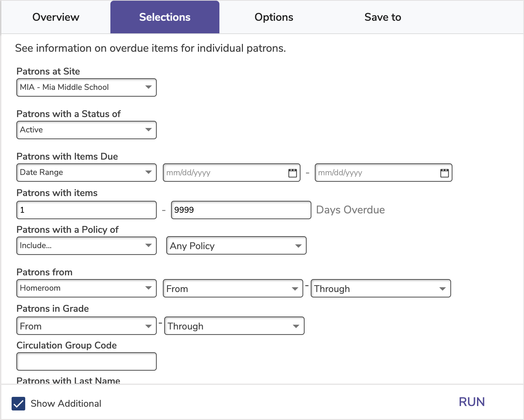The image size is (524, 420).
Task: Switch to the Options tab
Action: point(274,17)
